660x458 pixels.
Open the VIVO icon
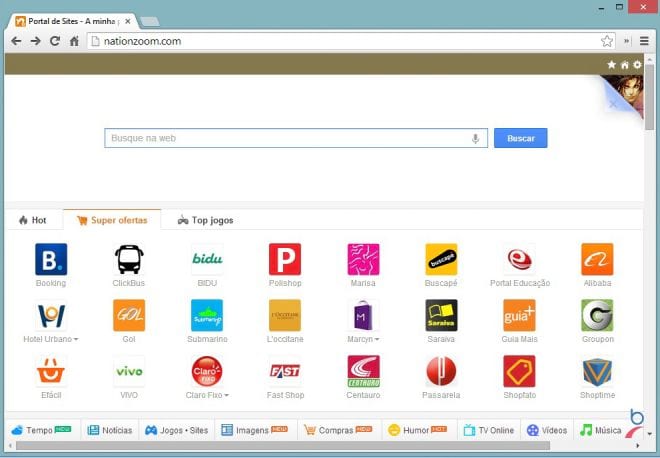pyautogui.click(x=129, y=371)
